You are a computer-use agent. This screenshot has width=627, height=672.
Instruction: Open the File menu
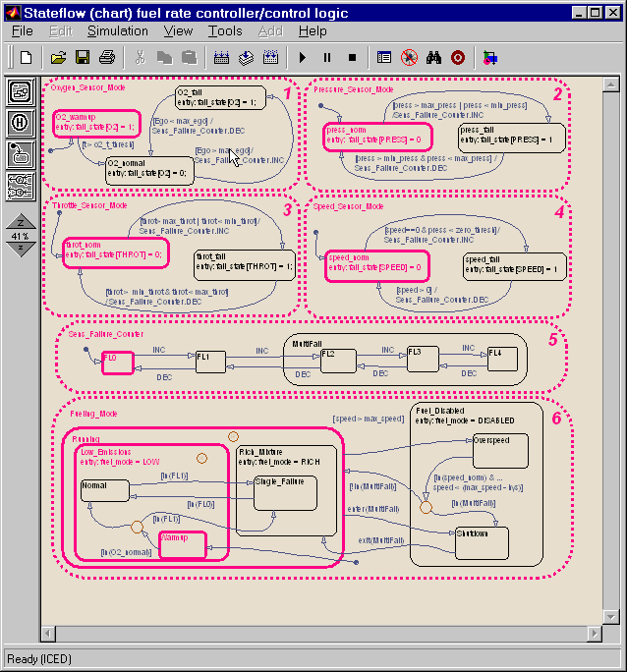tap(23, 31)
